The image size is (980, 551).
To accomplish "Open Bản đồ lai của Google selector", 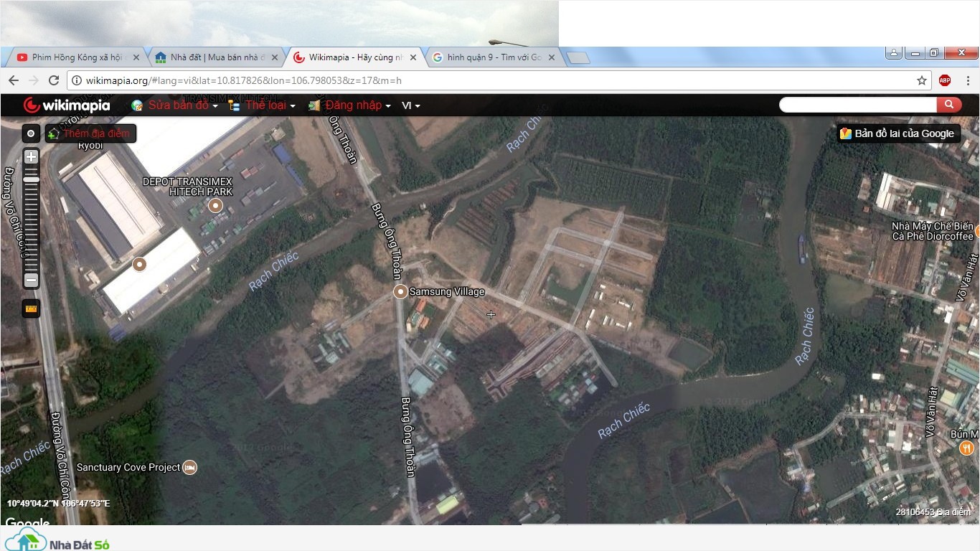I will pyautogui.click(x=898, y=133).
